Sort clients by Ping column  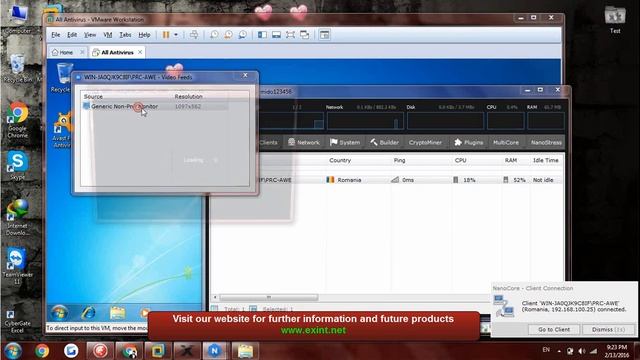[x=399, y=160]
